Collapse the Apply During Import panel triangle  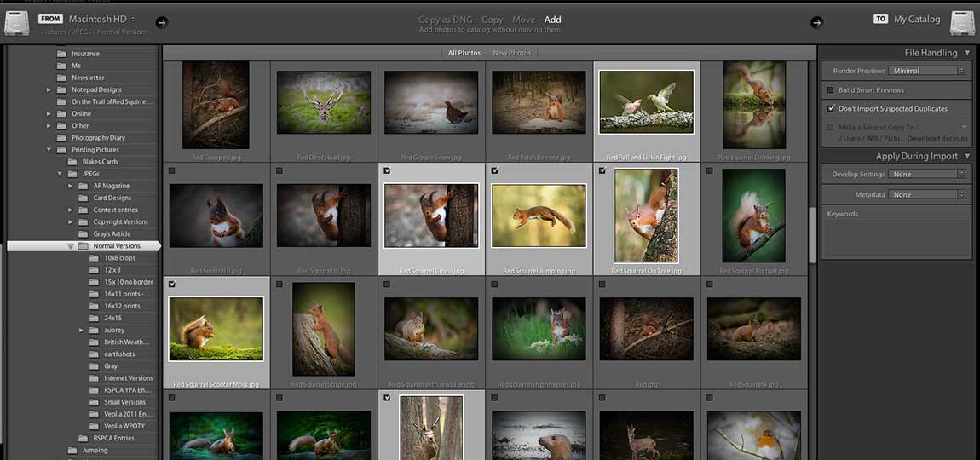[967, 156]
